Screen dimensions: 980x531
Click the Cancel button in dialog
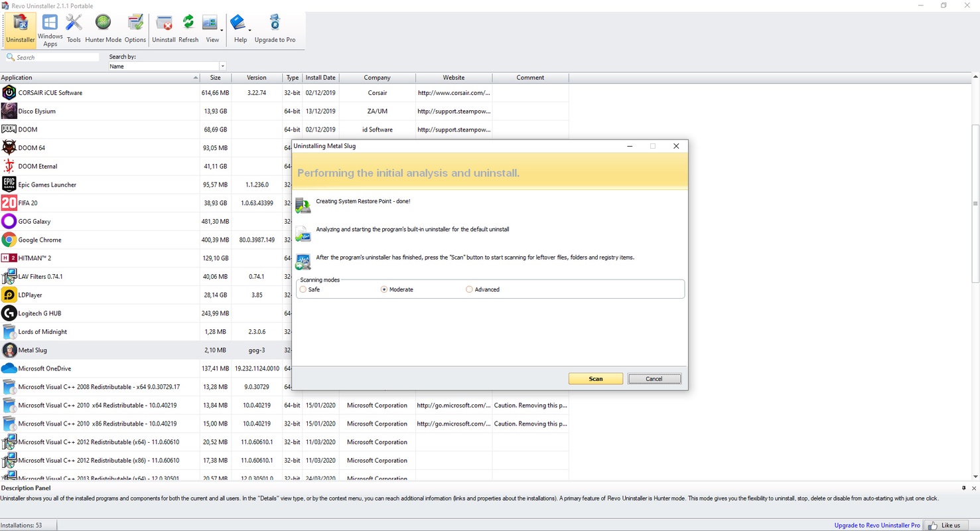coord(654,379)
